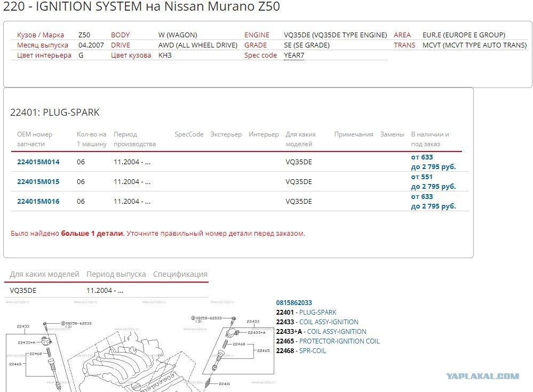The image size is (533, 392).
Task: Open part number 224015M015 link
Action: (38, 182)
